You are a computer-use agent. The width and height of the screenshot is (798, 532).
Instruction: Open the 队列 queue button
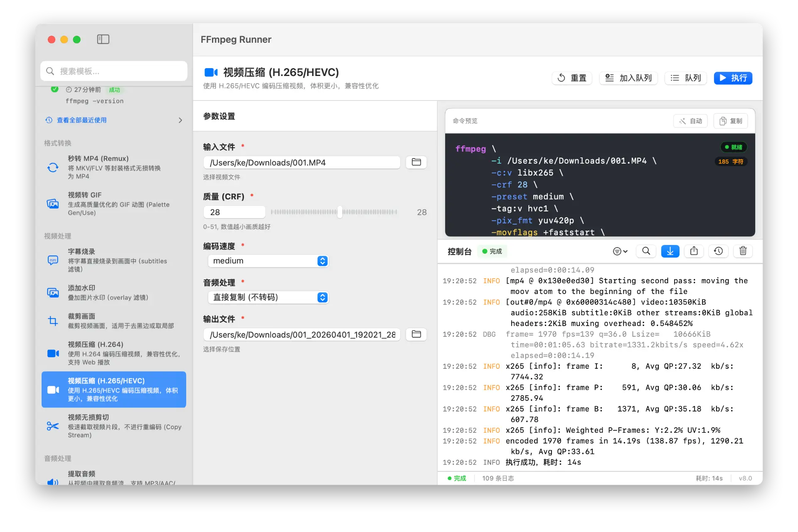point(686,78)
